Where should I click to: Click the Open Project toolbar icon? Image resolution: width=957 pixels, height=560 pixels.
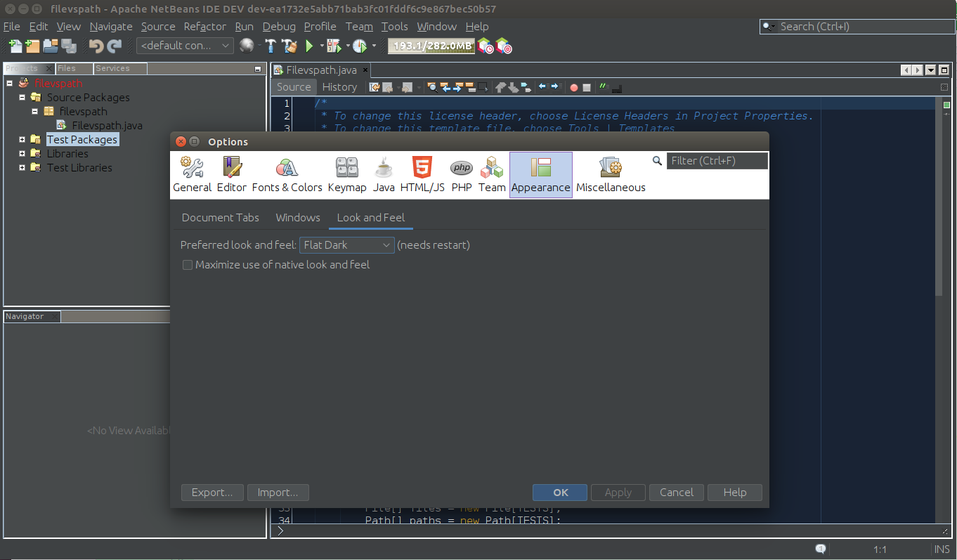(x=50, y=46)
